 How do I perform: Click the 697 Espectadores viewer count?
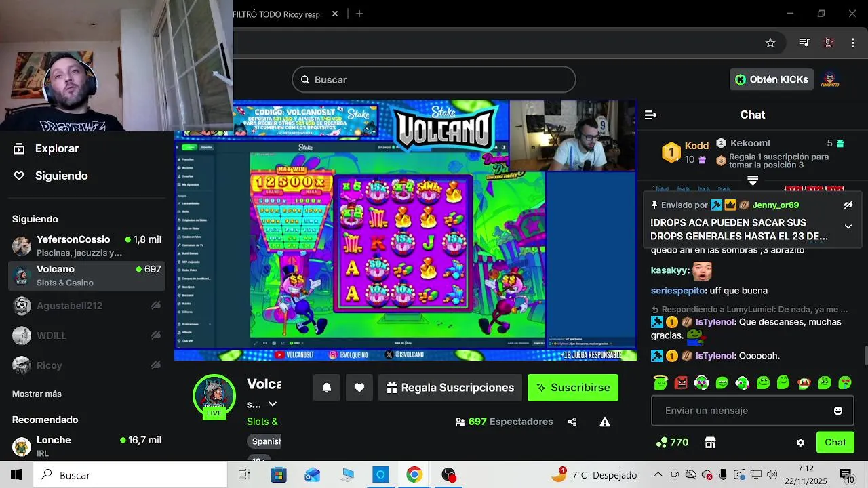505,422
